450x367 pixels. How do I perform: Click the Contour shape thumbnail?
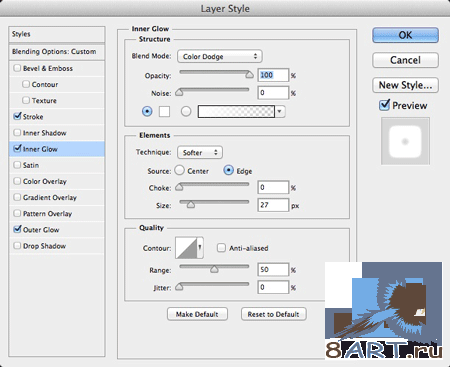pyautogui.click(x=186, y=247)
